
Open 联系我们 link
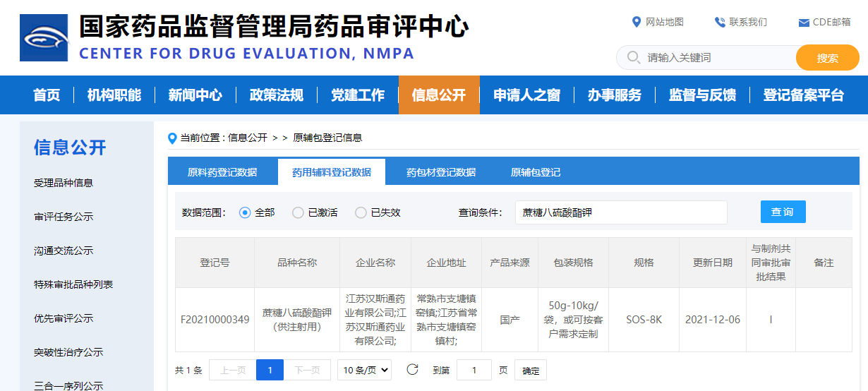coord(748,22)
